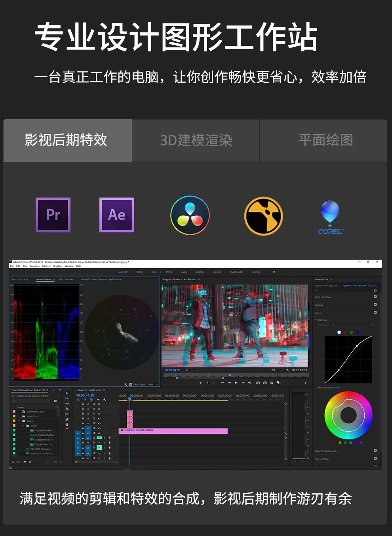Show more workspaces with double chevron
This screenshot has height=536, width=392.
[x=274, y=272]
